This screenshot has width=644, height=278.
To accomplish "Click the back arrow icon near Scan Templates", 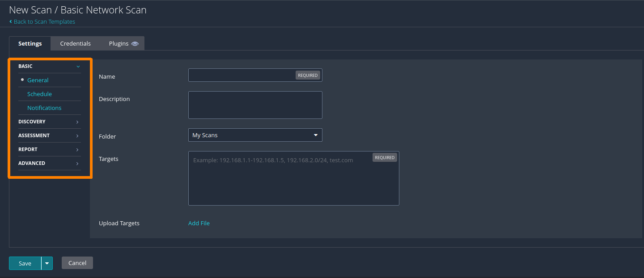I will tap(11, 21).
